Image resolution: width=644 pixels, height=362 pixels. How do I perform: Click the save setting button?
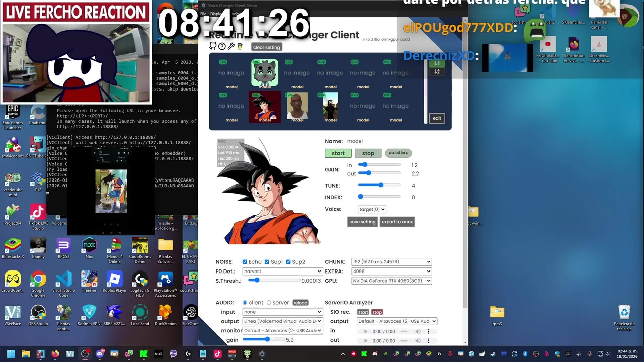click(x=362, y=222)
